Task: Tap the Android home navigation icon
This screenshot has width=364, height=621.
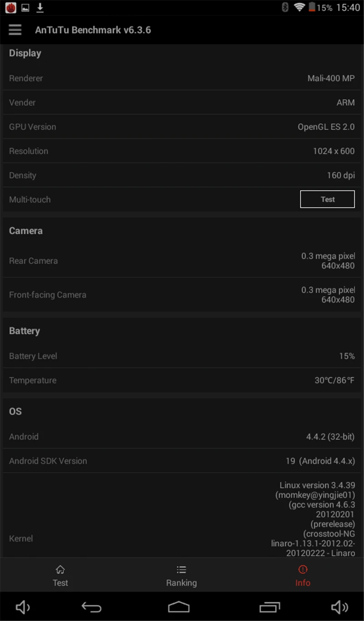Action: (x=179, y=607)
